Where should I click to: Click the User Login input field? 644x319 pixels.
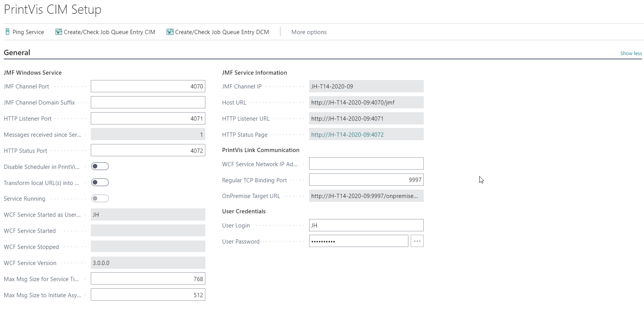366,225
